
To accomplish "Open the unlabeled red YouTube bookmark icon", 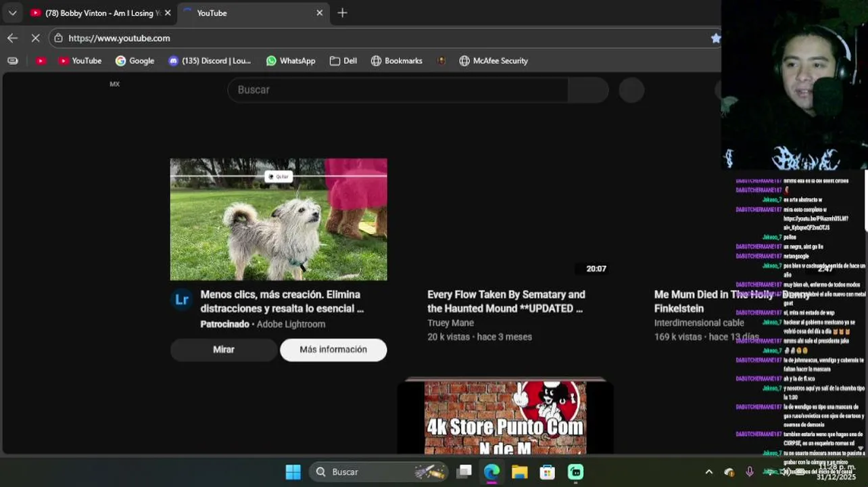I will click(x=41, y=61).
